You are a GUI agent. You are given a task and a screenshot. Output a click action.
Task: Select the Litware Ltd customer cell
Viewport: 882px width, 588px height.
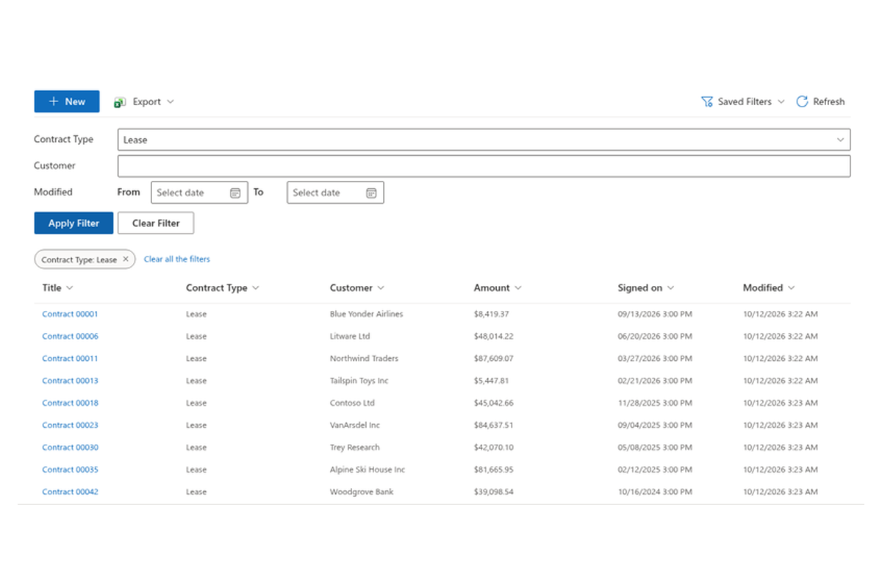(350, 337)
